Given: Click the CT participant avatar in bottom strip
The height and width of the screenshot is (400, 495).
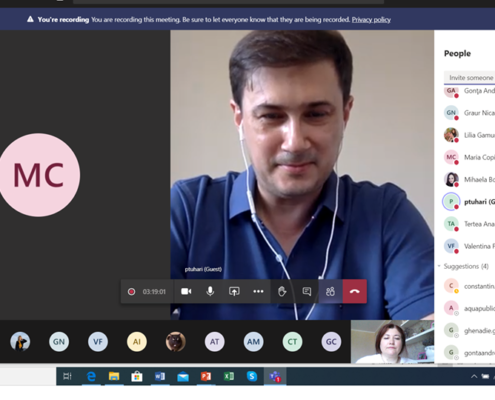Looking at the screenshot, I should [x=292, y=342].
